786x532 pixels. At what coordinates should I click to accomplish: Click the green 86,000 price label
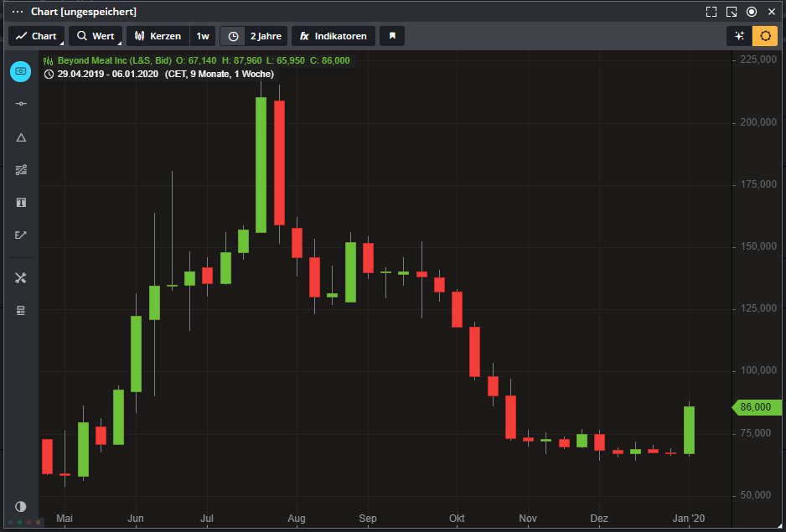point(755,407)
